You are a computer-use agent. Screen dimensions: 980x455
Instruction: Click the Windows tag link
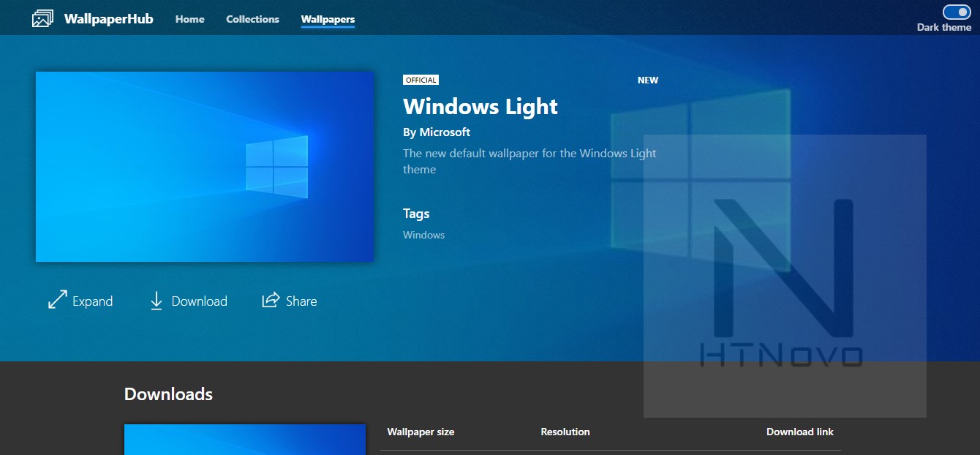click(x=423, y=234)
